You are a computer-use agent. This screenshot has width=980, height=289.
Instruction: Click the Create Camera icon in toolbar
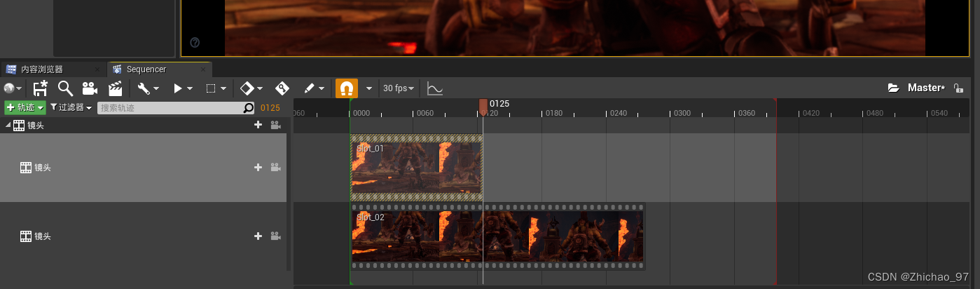point(90,88)
